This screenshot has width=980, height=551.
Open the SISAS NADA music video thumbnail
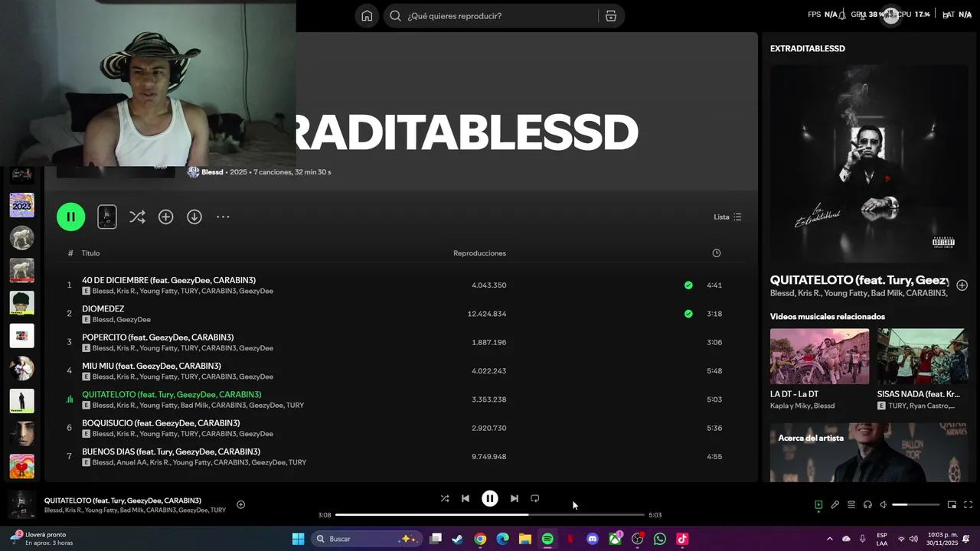click(923, 357)
